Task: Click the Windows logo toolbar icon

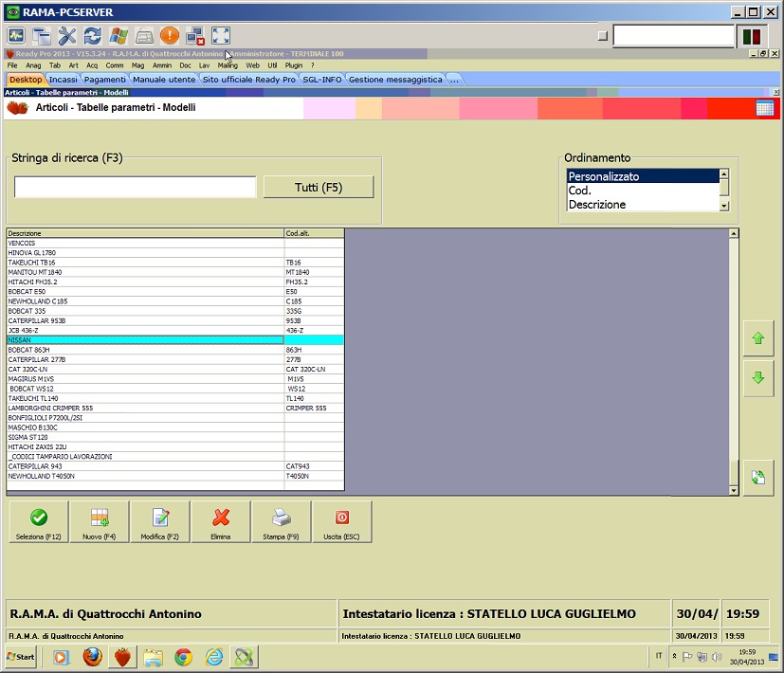Action: (x=119, y=36)
